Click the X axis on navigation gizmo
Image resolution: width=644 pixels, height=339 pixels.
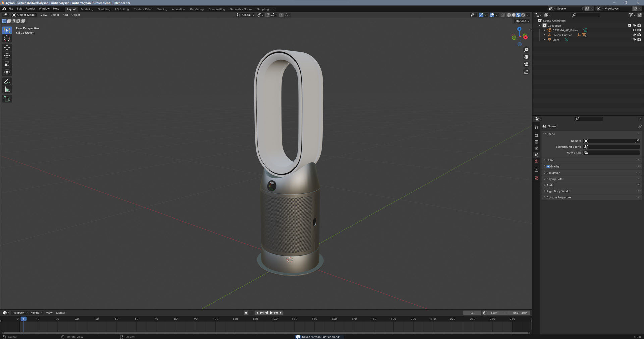coord(525,37)
